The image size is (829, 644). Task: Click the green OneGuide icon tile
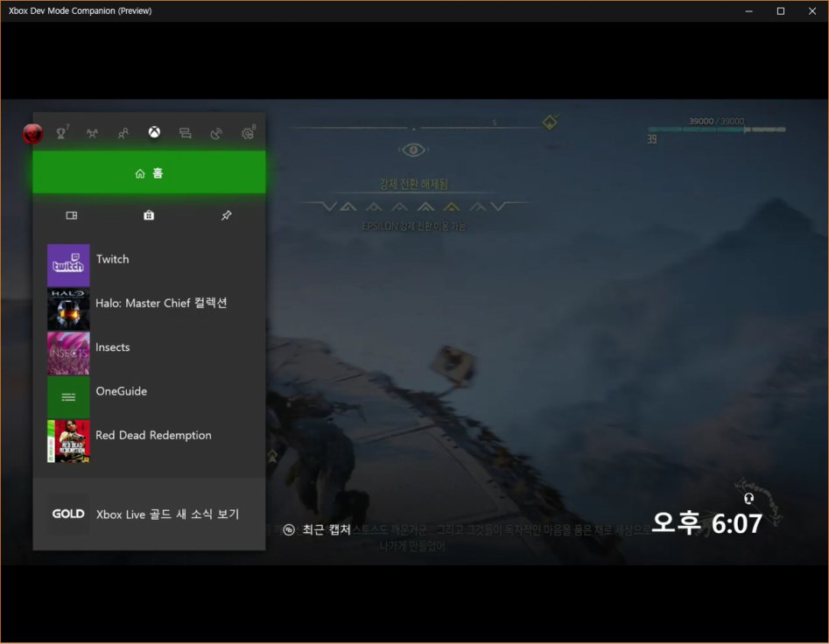click(68, 396)
